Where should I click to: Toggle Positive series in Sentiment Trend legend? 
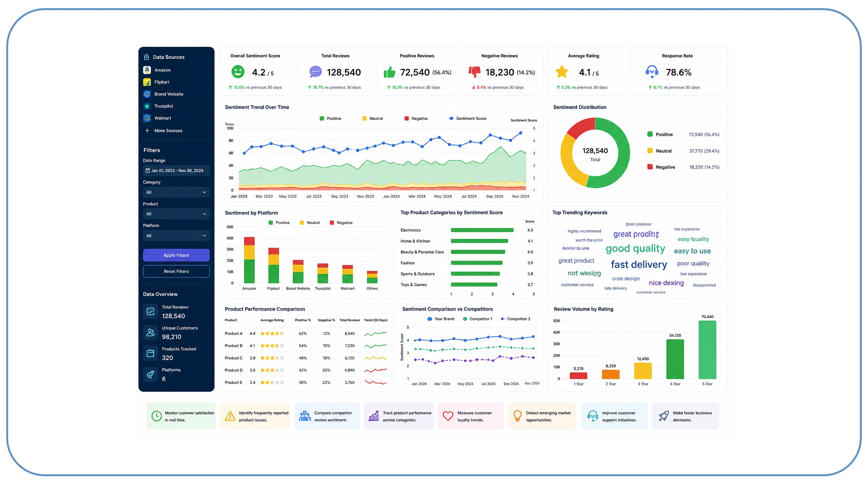click(330, 119)
